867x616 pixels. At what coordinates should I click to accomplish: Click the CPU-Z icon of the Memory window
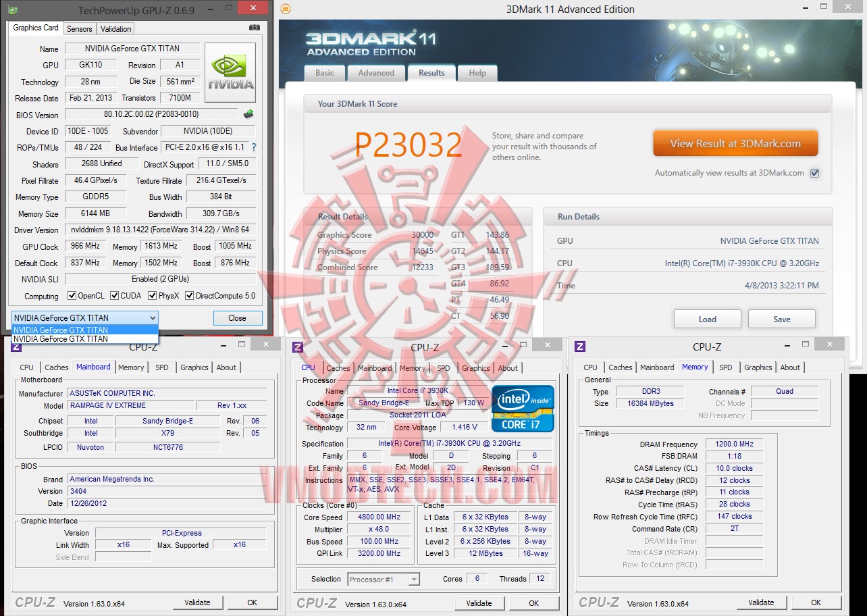tap(579, 346)
